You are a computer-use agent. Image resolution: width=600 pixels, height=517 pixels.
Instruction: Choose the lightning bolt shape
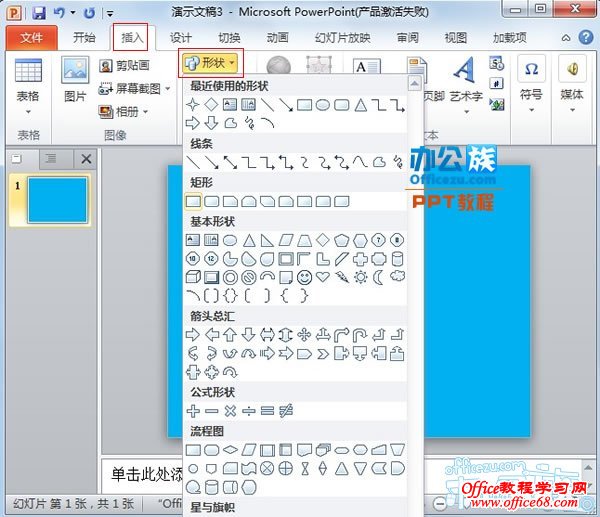click(x=342, y=277)
